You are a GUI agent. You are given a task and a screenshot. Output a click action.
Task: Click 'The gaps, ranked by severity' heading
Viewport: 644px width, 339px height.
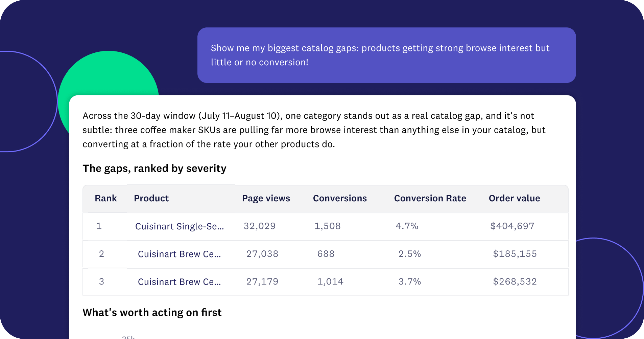click(154, 168)
